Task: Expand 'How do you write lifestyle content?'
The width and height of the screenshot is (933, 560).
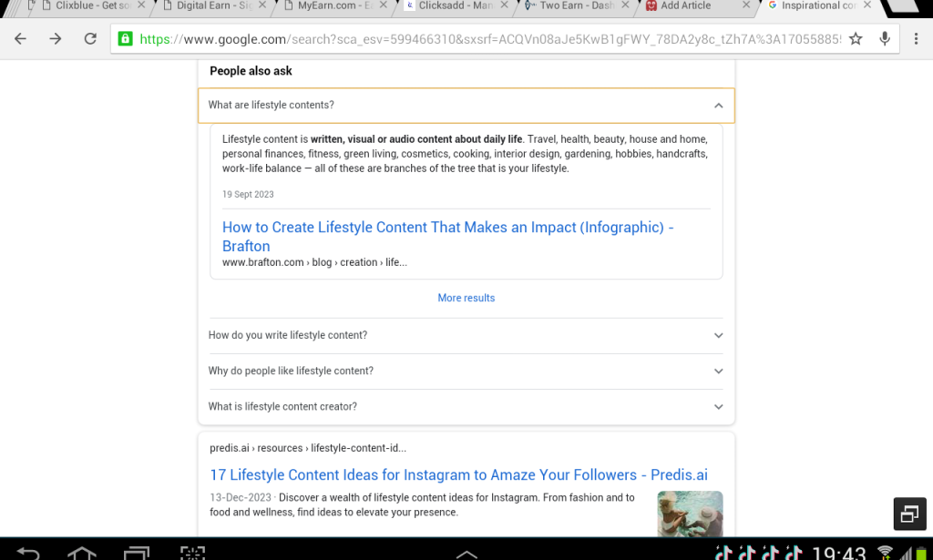Action: (718, 335)
